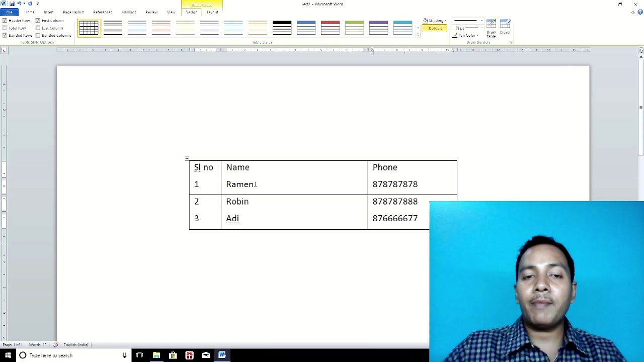This screenshot has height=362, width=644.
Task: Click the phone number 878787888
Action: click(395, 202)
